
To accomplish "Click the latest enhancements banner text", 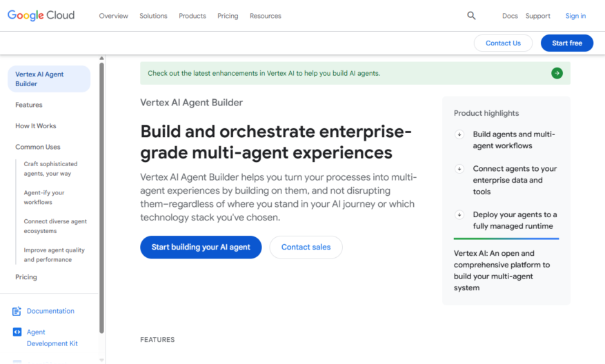I will 264,73.
